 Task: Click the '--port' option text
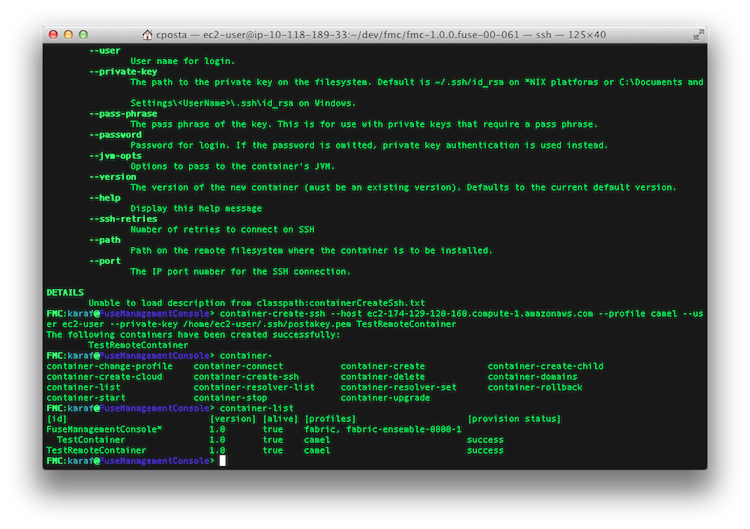tap(105, 261)
